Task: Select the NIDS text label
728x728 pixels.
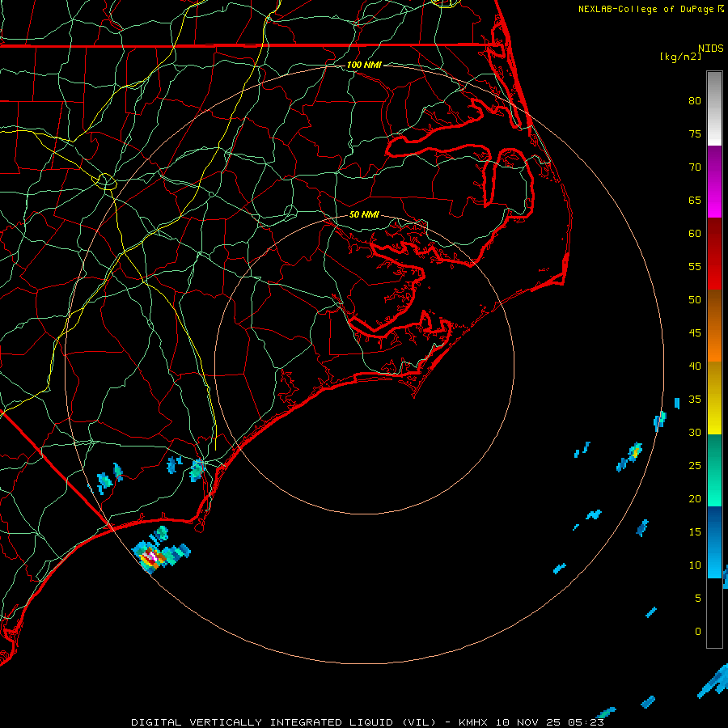Action: [711, 48]
